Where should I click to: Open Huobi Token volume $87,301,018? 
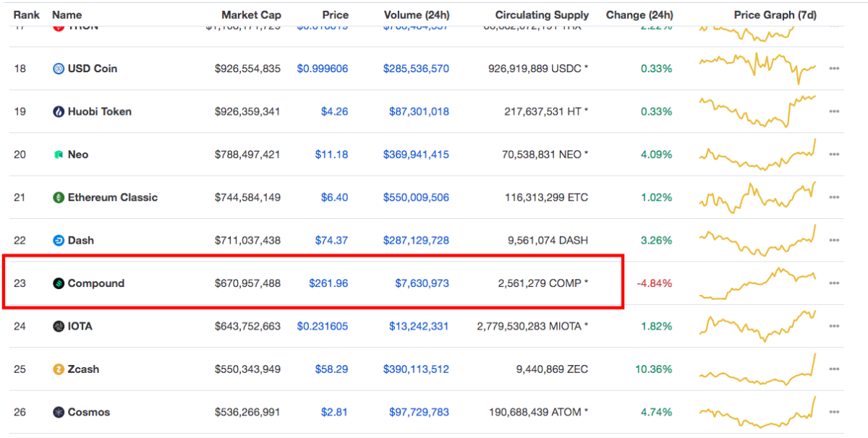tap(419, 112)
